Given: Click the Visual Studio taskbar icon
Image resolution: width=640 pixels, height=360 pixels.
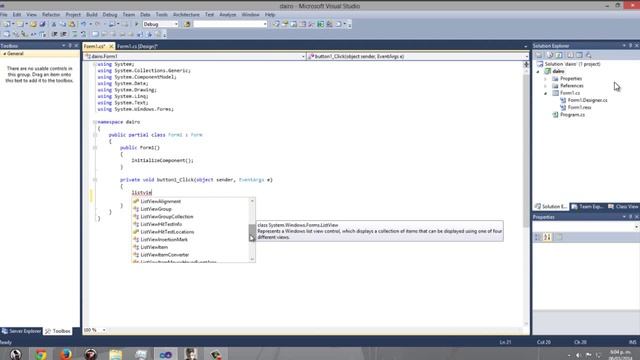Looking at the screenshot, I should coord(166,354).
